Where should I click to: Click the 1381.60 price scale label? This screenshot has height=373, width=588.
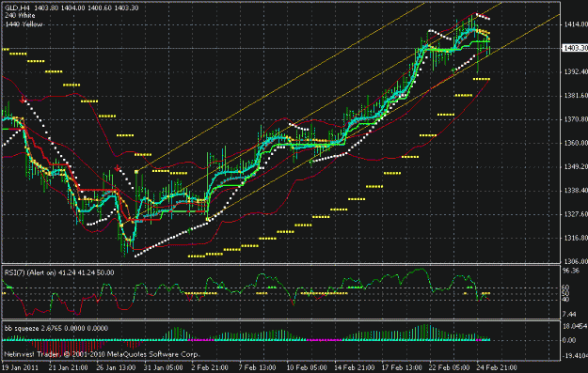tap(576, 96)
